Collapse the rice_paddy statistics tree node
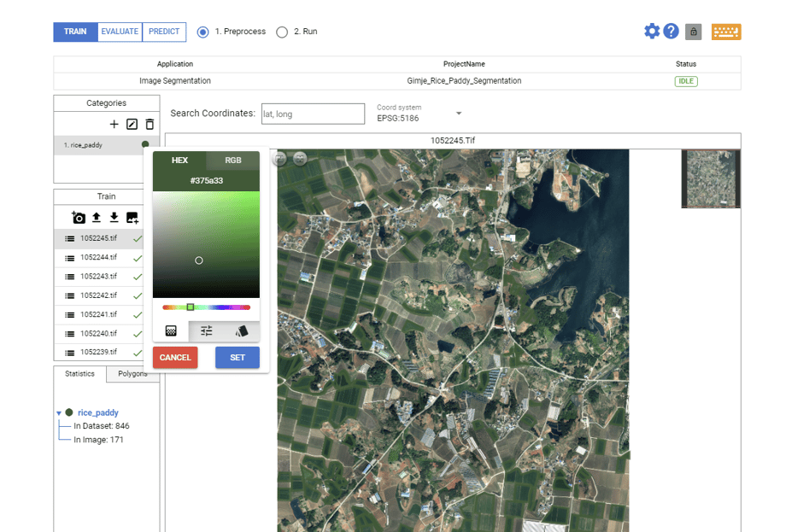 [x=59, y=413]
